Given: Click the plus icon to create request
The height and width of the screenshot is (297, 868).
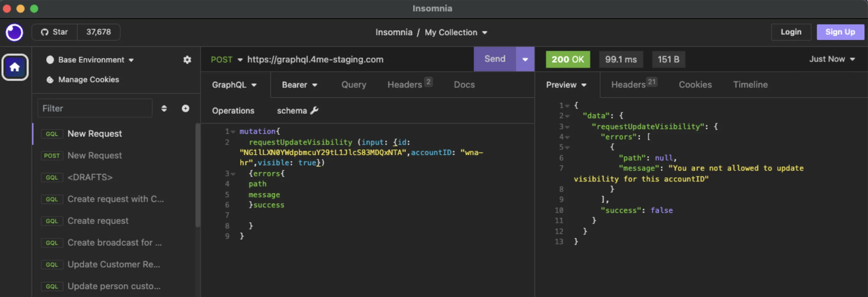Looking at the screenshot, I should (186, 108).
